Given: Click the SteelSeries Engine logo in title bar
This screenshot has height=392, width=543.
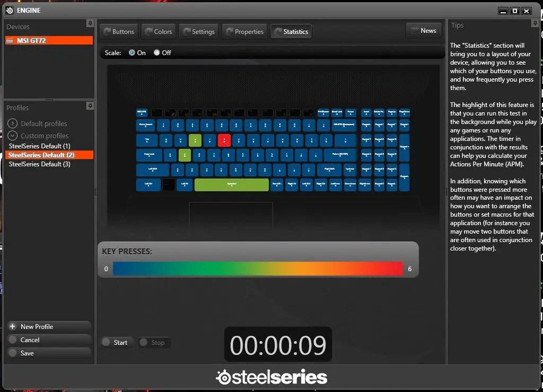Looking at the screenshot, I should [x=10, y=11].
